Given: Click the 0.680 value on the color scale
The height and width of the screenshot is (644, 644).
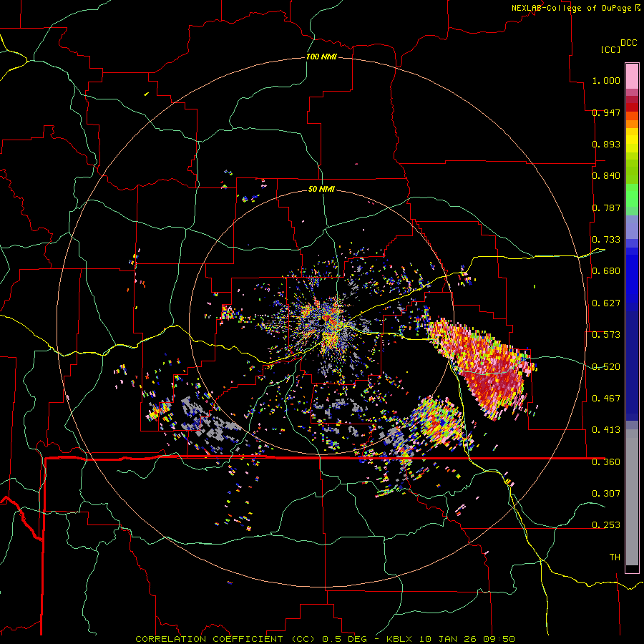Looking at the screenshot, I should click(606, 271).
